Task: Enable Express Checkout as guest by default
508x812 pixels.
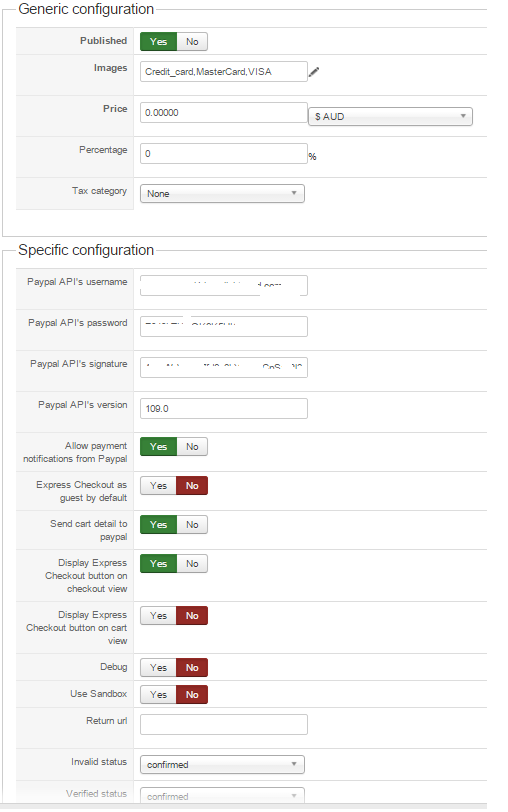Action: 158,486
